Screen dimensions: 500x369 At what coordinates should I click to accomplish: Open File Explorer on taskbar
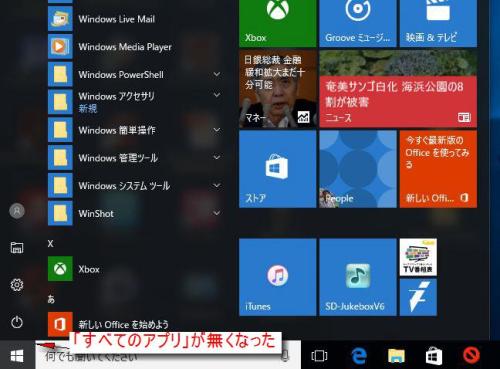tap(396, 356)
